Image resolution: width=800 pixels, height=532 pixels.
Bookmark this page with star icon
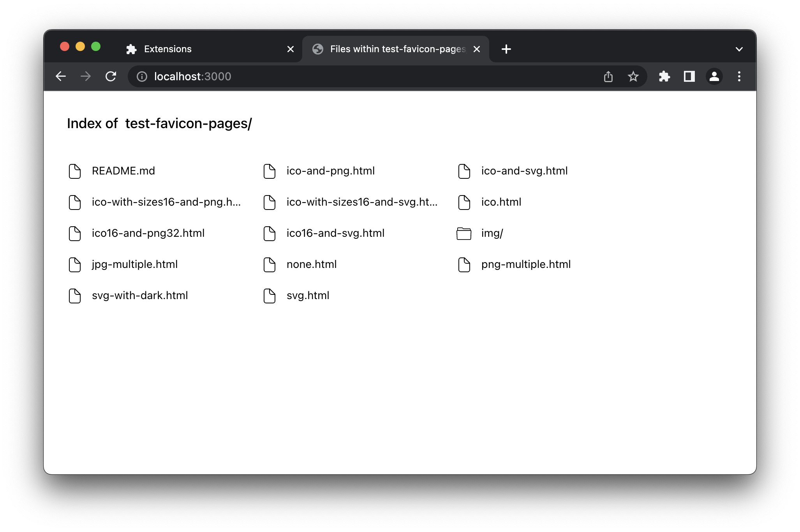pyautogui.click(x=633, y=76)
